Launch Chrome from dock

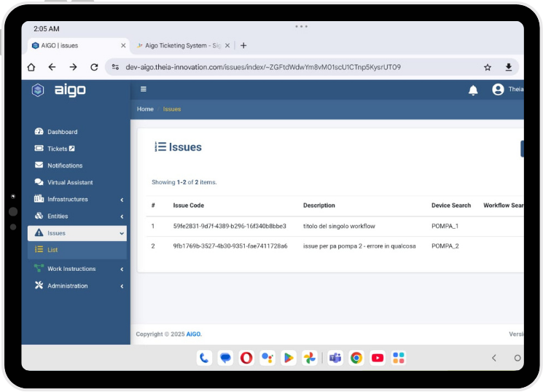click(356, 358)
